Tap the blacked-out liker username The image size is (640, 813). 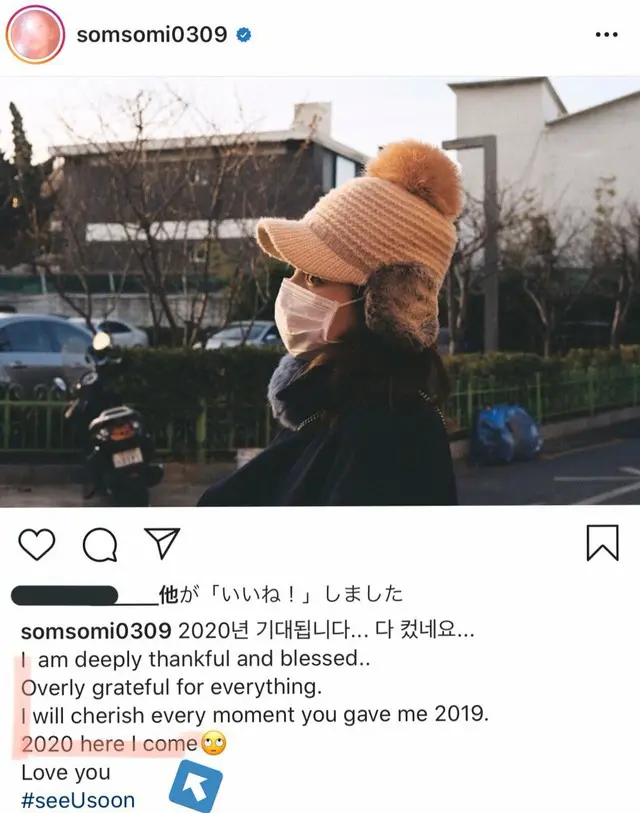(x=65, y=595)
